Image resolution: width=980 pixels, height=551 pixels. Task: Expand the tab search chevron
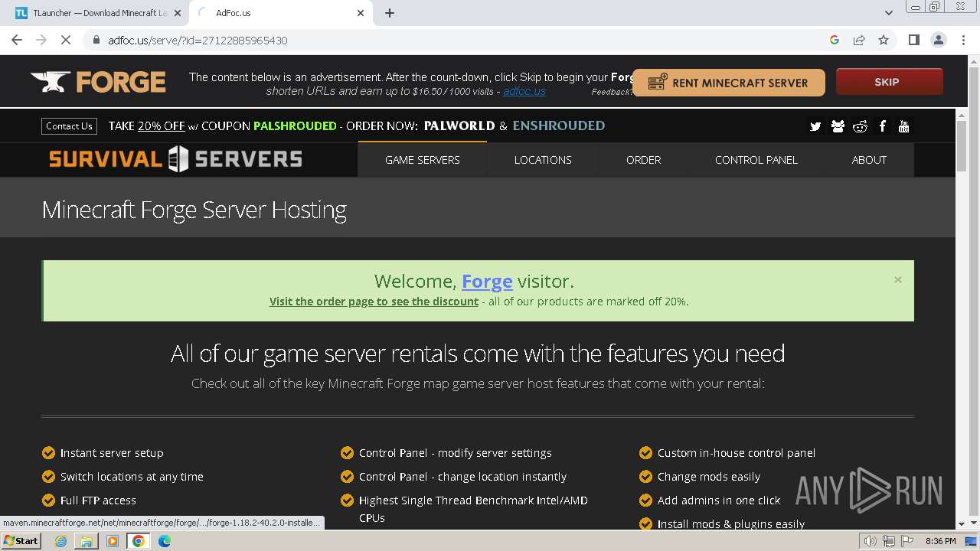pyautogui.click(x=888, y=13)
